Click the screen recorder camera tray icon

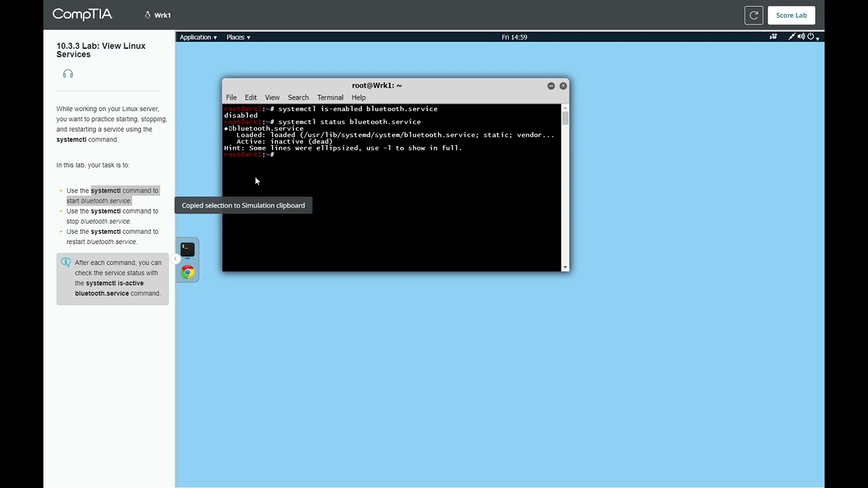coord(773,37)
